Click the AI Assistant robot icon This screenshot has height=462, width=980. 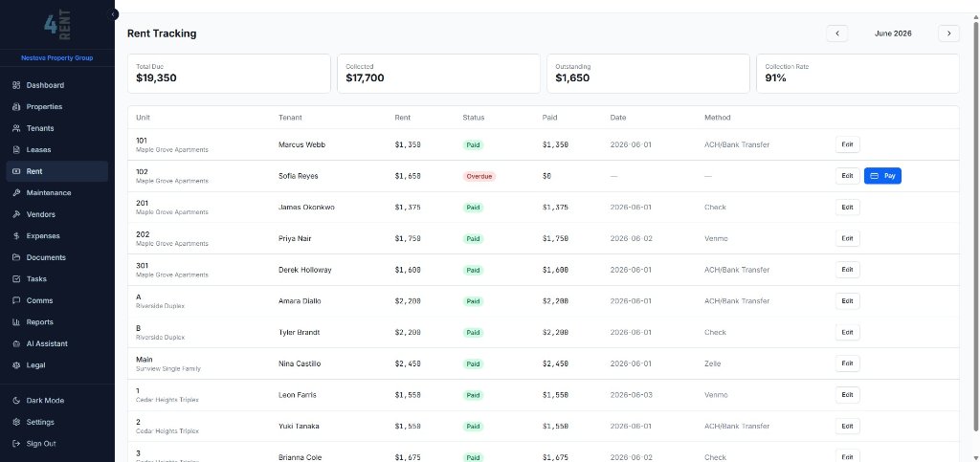click(16, 344)
